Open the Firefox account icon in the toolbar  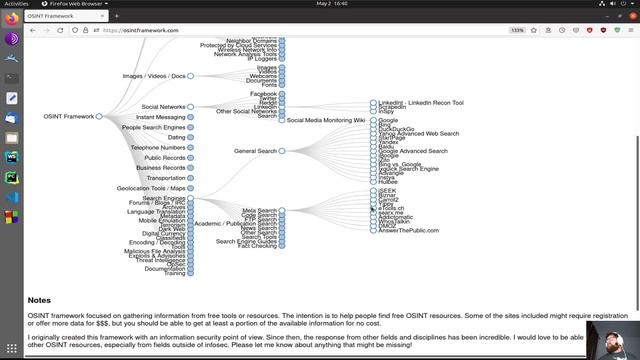pyautogui.click(x=548, y=30)
